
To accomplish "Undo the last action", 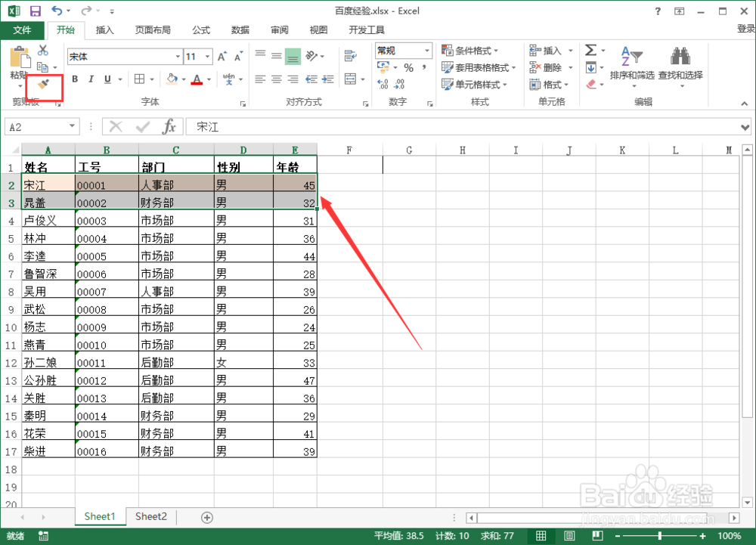I will (x=57, y=11).
